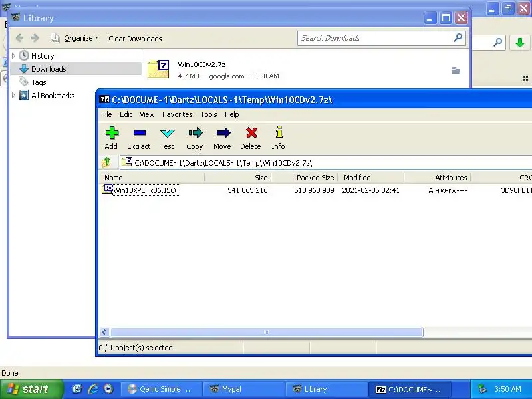The height and width of the screenshot is (399, 532).
Task: Click the Win10CDv2.7z archive file icon
Action: pyautogui.click(x=158, y=69)
